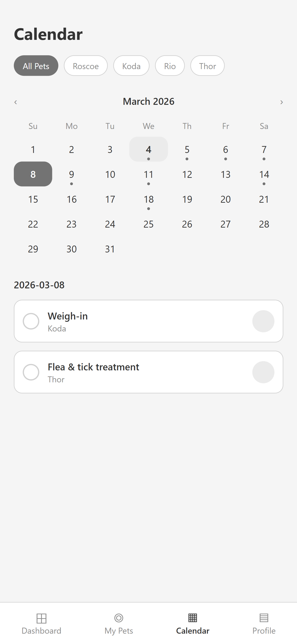Image resolution: width=297 pixels, height=644 pixels.
Task: Select March 18 on the calendar
Action: (x=148, y=199)
